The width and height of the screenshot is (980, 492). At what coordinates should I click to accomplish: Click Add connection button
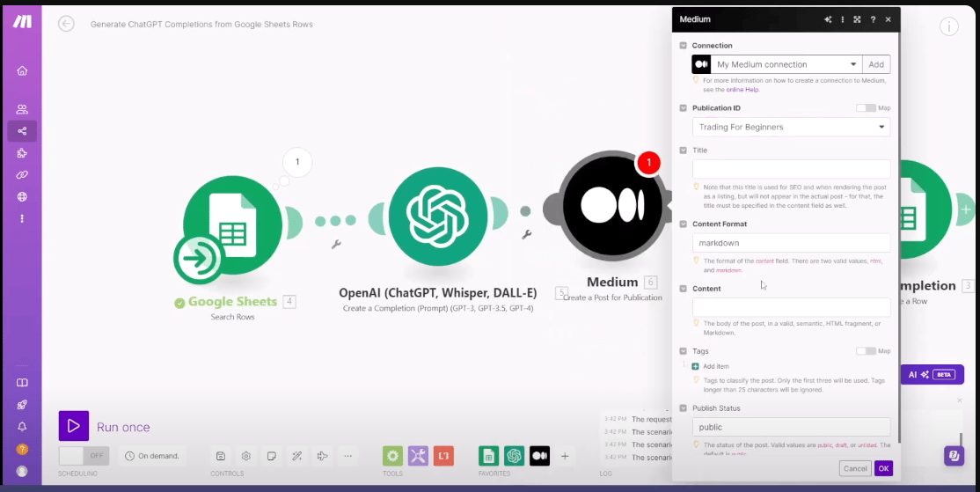876,64
